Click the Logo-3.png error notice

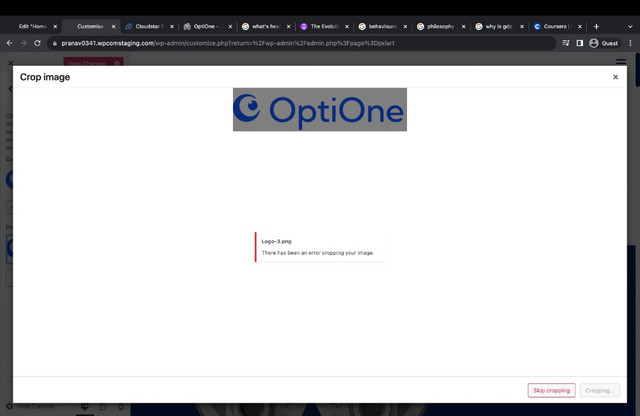click(x=320, y=247)
